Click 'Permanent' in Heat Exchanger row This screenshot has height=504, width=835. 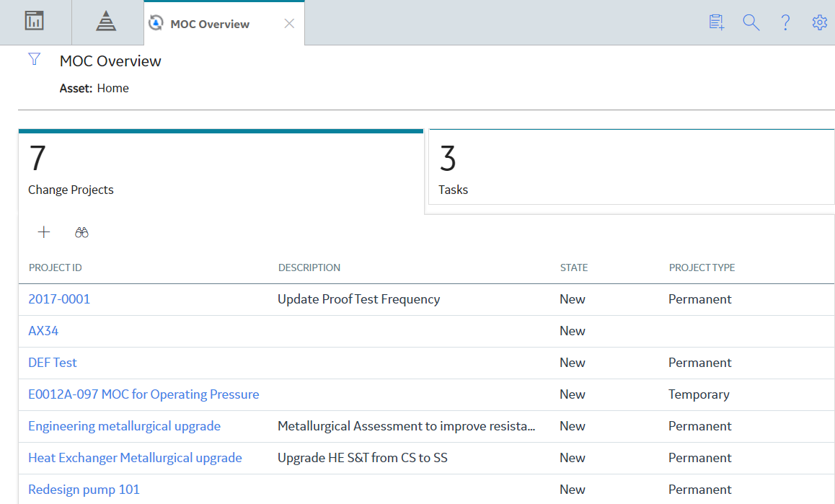699,458
